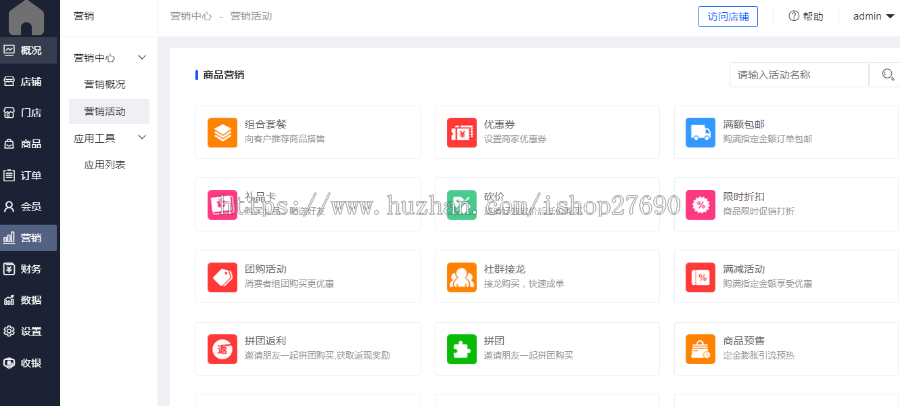Image resolution: width=900 pixels, height=406 pixels.
Task: Click the 财务 yen icon in sidebar
Action: tap(9, 269)
